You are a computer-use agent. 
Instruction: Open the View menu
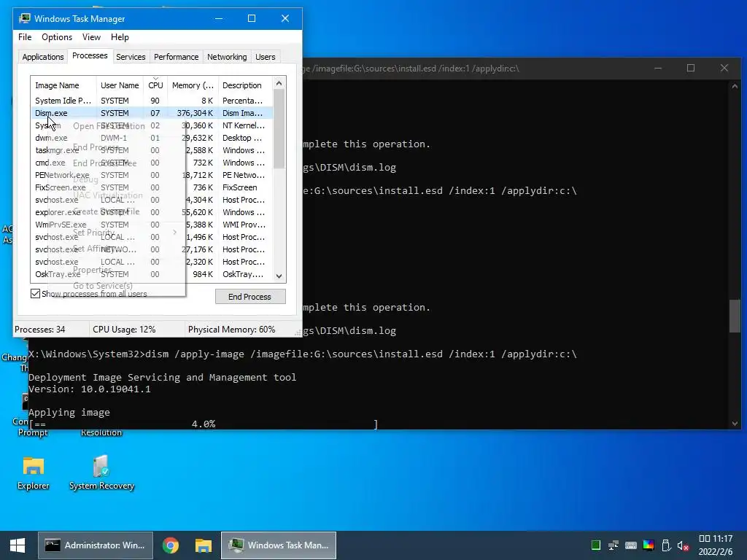pyautogui.click(x=91, y=37)
